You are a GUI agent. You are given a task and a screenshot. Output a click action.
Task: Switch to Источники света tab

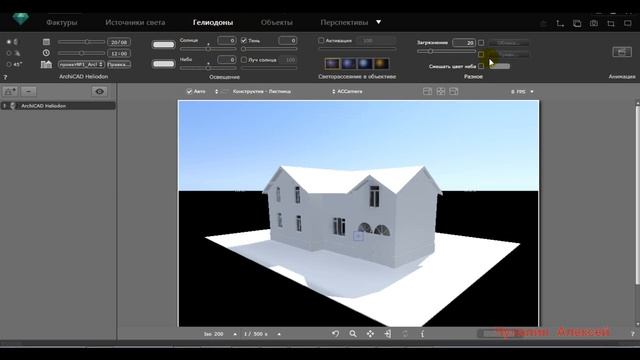135,22
